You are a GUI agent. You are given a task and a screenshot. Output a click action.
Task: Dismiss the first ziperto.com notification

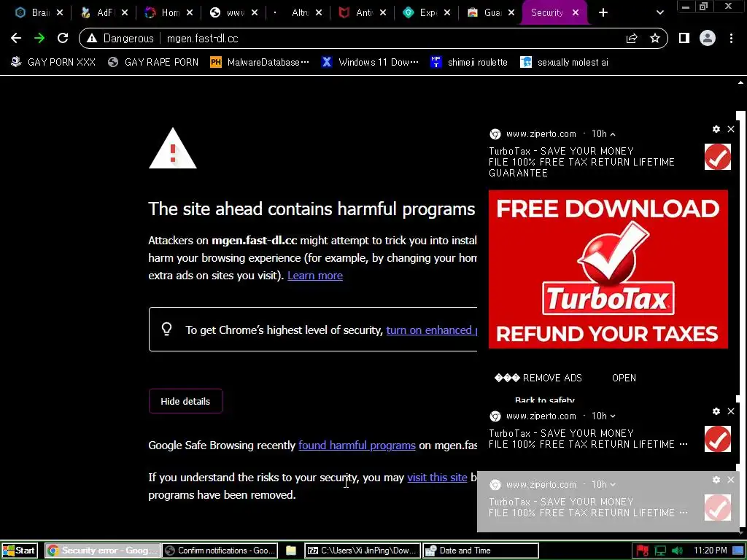tap(731, 129)
